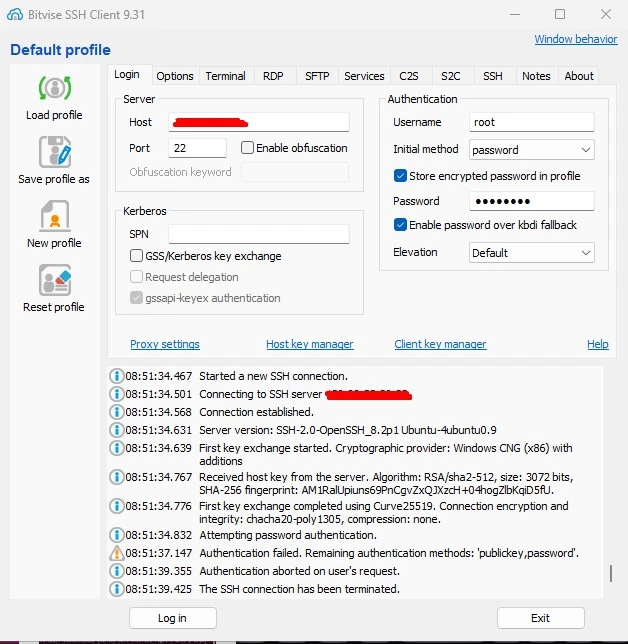The height and width of the screenshot is (644, 628).
Task: Click the Save profile as icon
Action: point(54,152)
